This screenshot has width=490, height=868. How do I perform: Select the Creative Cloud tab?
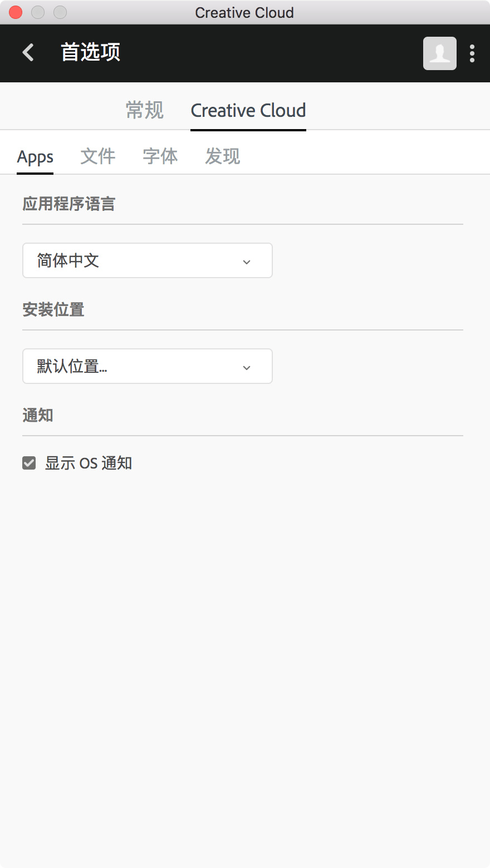coord(248,110)
